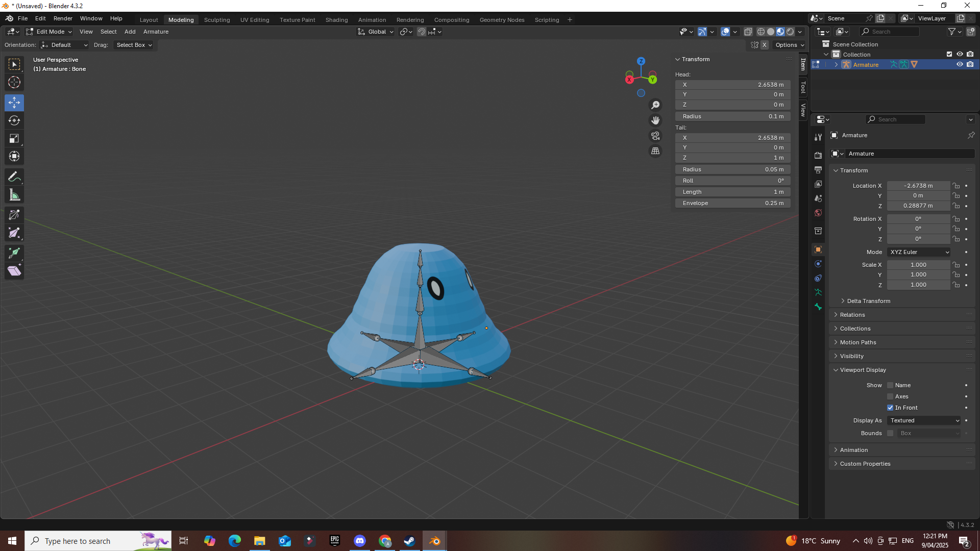Screen dimensions: 980x551
Task: Hide the Armature in viewport eye icon
Action: click(x=960, y=64)
